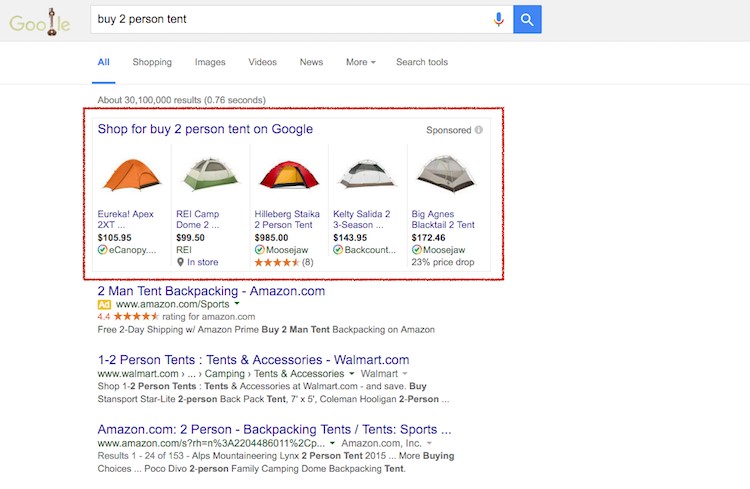This screenshot has width=750, height=489.
Task: Click the Hilleberg star rating icons
Action: (276, 262)
